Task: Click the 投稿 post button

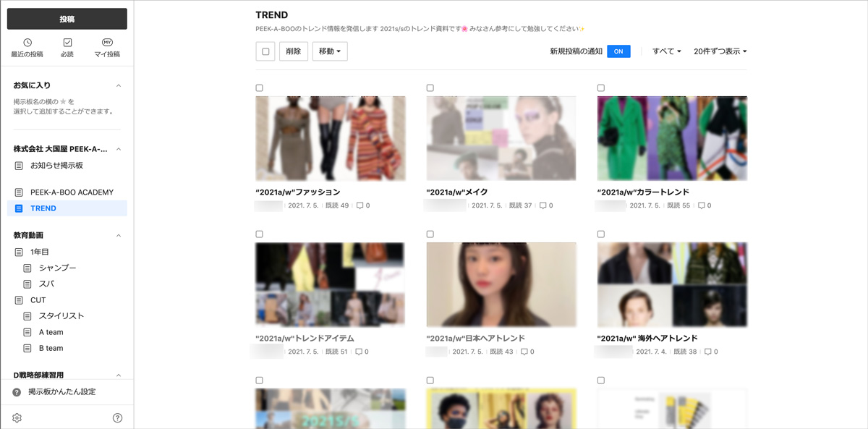Action: pos(67,19)
